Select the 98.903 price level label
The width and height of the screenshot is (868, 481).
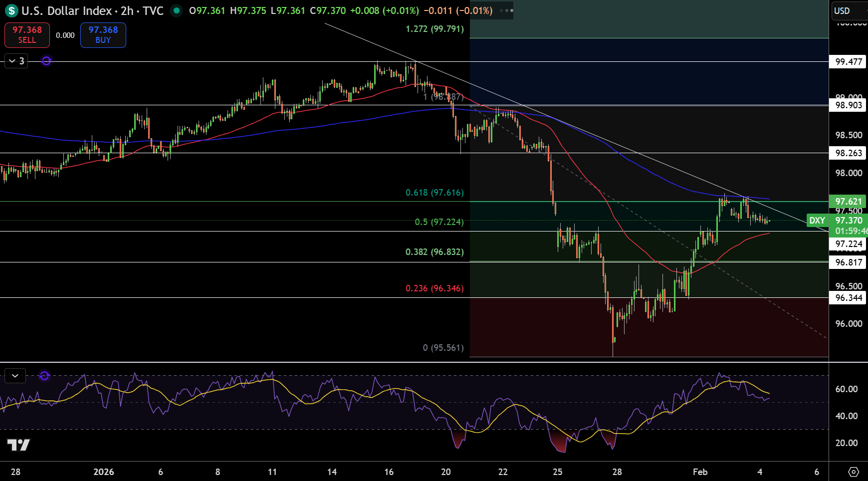pos(849,105)
